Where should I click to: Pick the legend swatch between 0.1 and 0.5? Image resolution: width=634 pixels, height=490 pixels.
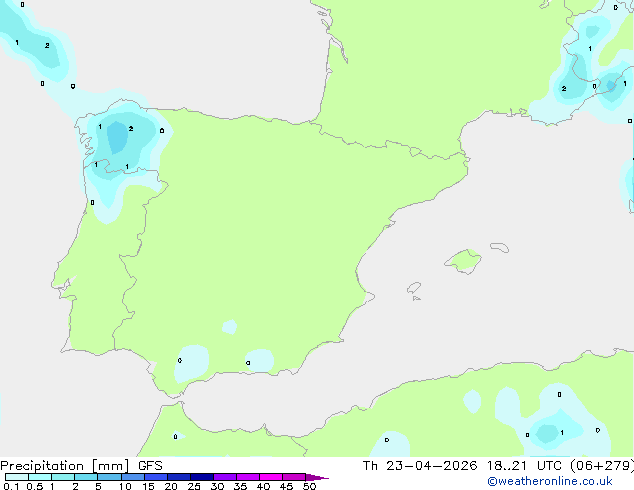pos(17,477)
